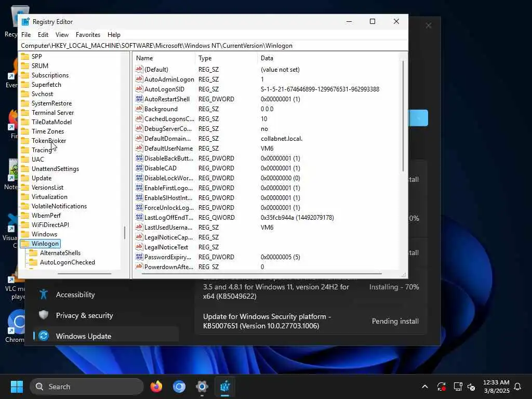Open the Favorites menu
The width and height of the screenshot is (532, 399).
[x=88, y=35]
